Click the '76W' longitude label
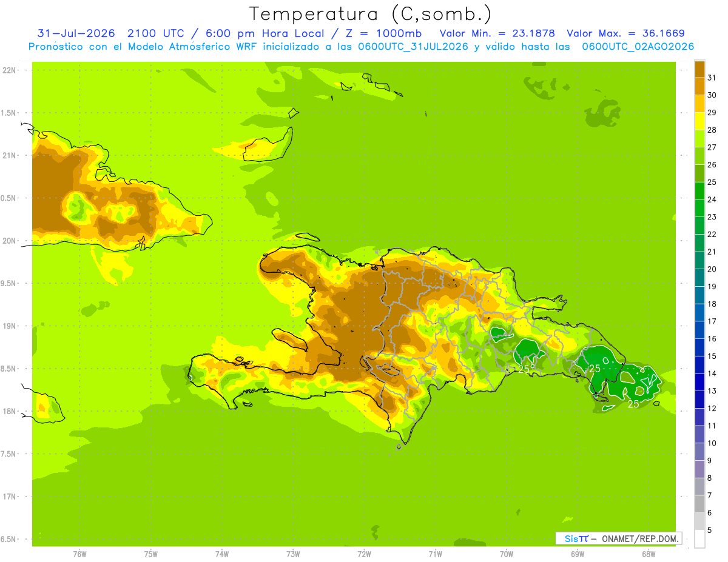 click(x=79, y=554)
